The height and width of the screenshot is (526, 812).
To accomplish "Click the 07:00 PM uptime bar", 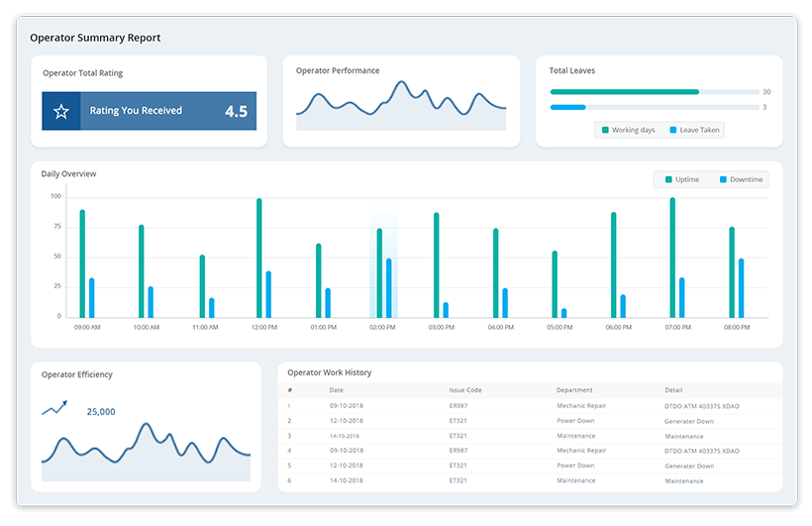I will 672,258.
